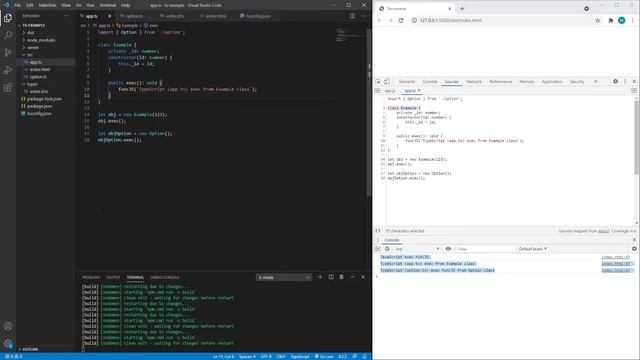Split the terminal using the split icon
This screenshot has width=640, height=360.
pyautogui.click(x=331, y=277)
